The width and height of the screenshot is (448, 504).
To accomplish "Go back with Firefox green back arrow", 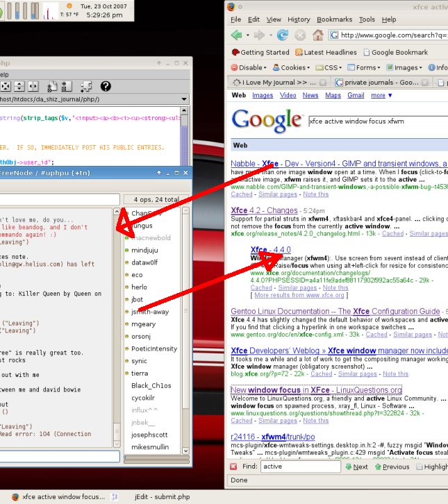I will coord(236,35).
